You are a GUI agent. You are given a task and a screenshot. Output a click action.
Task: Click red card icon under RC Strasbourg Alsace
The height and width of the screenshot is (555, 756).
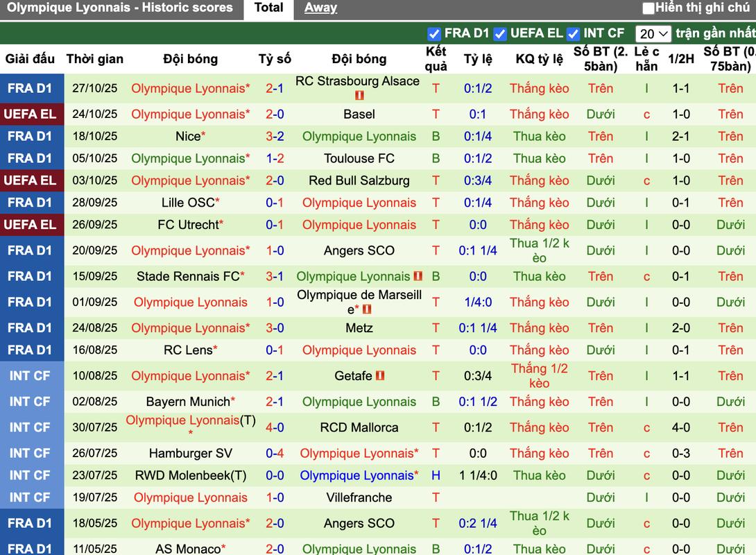click(x=359, y=96)
